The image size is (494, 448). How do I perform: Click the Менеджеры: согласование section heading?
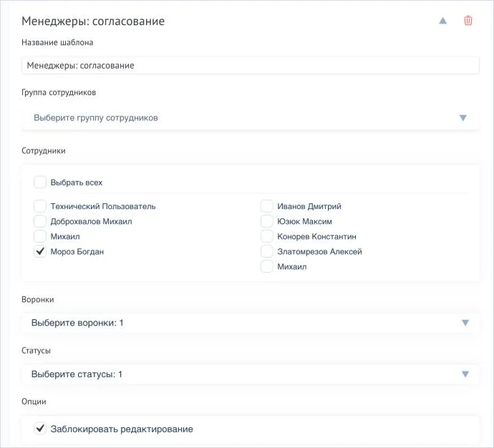click(93, 21)
